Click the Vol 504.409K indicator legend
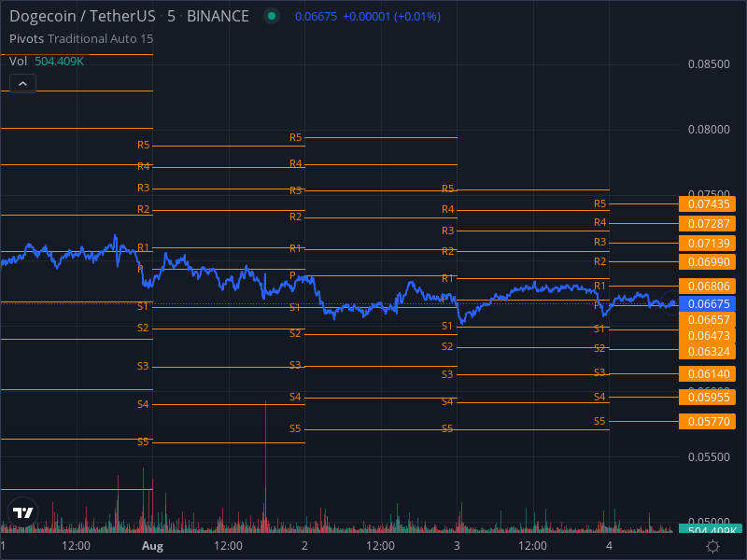Screen dimensions: 747x560 (47, 62)
